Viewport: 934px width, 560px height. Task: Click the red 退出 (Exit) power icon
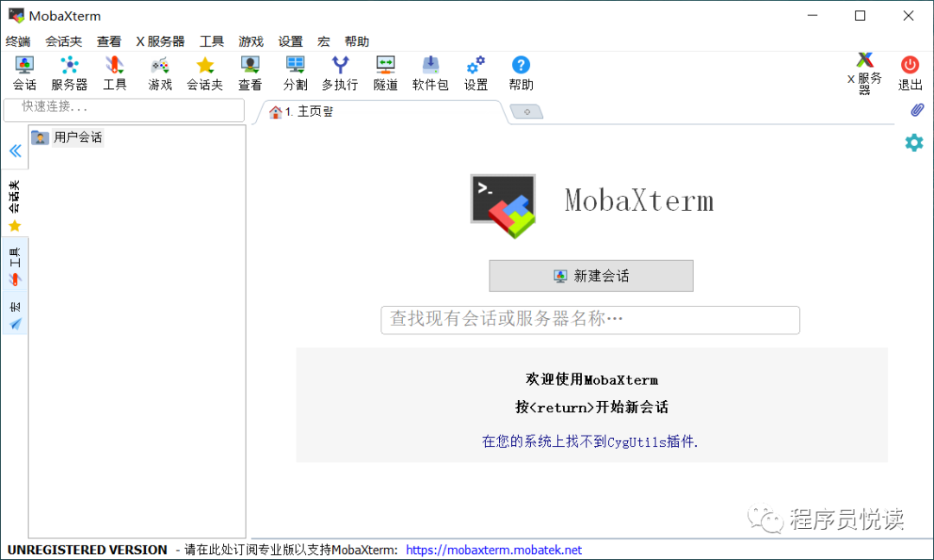coord(910,73)
